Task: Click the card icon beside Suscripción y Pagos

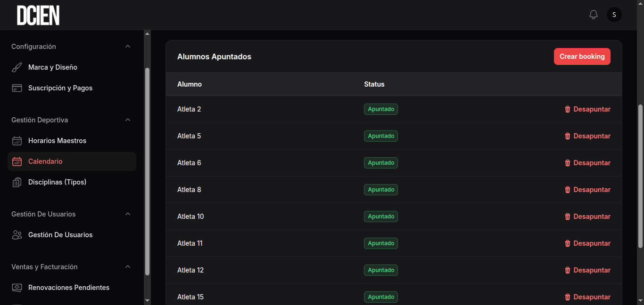Action: [x=17, y=88]
